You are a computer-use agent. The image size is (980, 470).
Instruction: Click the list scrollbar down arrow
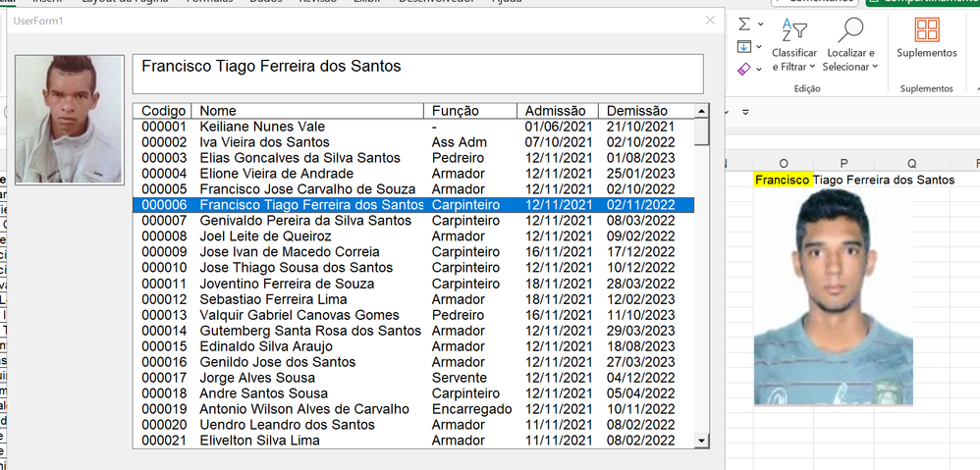coord(702,441)
